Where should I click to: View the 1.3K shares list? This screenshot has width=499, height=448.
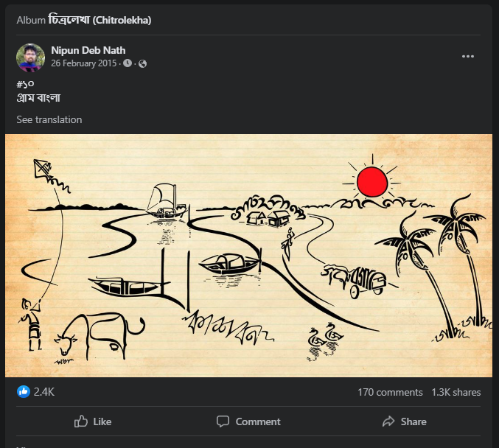[x=456, y=392]
